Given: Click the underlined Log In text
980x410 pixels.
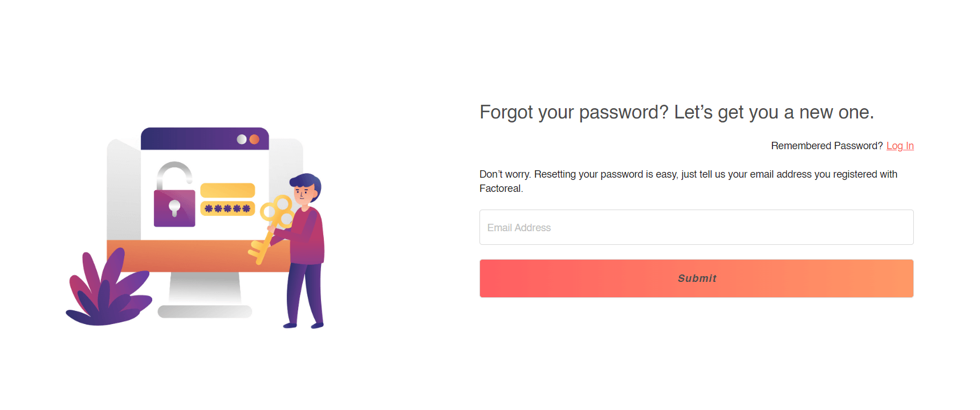Looking at the screenshot, I should coord(900,145).
